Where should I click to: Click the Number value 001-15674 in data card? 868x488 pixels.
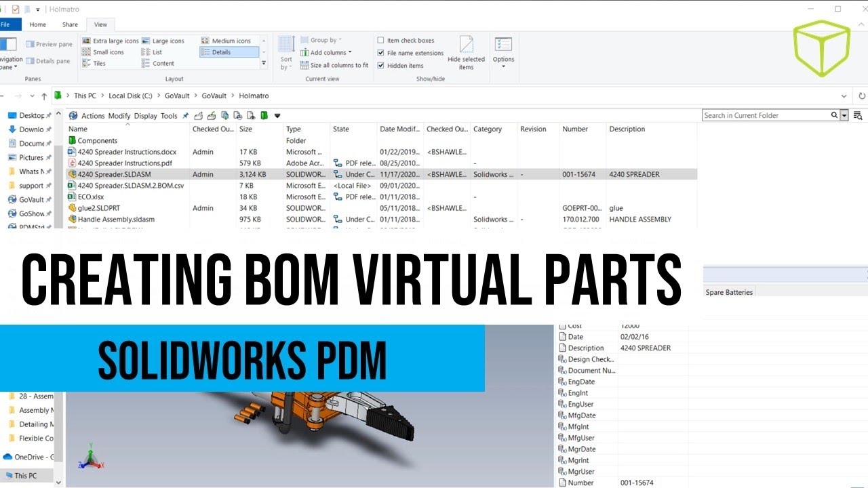(637, 483)
